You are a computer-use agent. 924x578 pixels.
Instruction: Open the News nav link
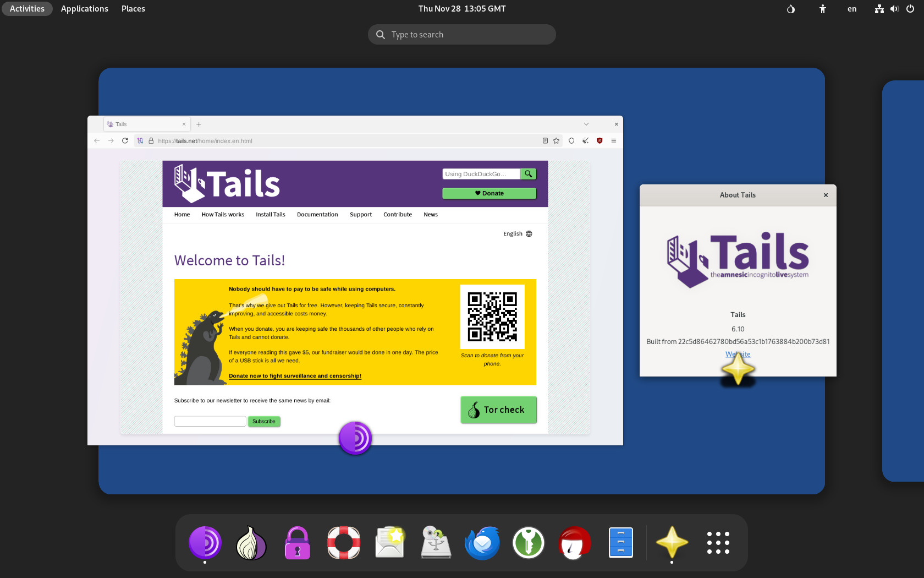pyautogui.click(x=431, y=215)
